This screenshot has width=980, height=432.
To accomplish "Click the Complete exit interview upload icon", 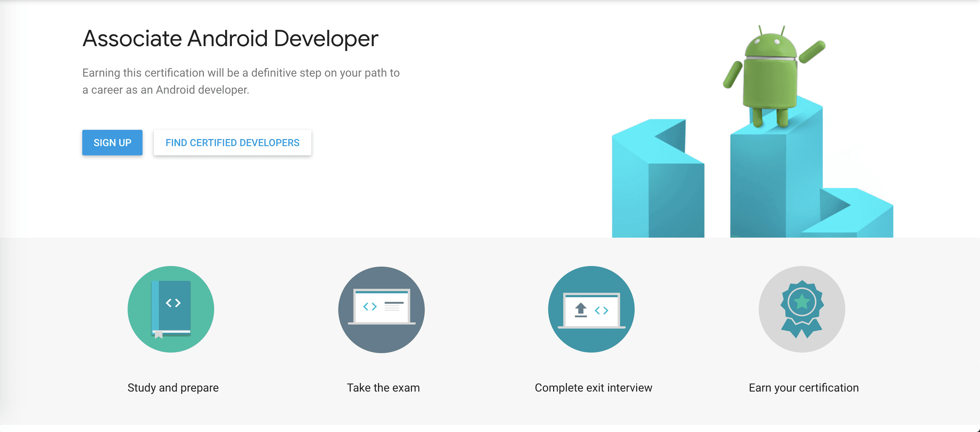I will tap(591, 309).
